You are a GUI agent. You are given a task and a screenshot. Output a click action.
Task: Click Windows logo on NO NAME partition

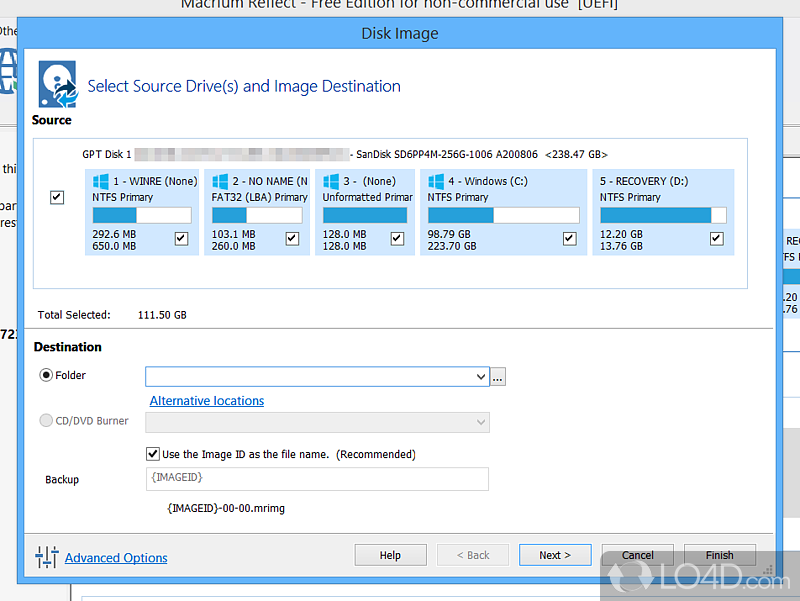click(220, 182)
